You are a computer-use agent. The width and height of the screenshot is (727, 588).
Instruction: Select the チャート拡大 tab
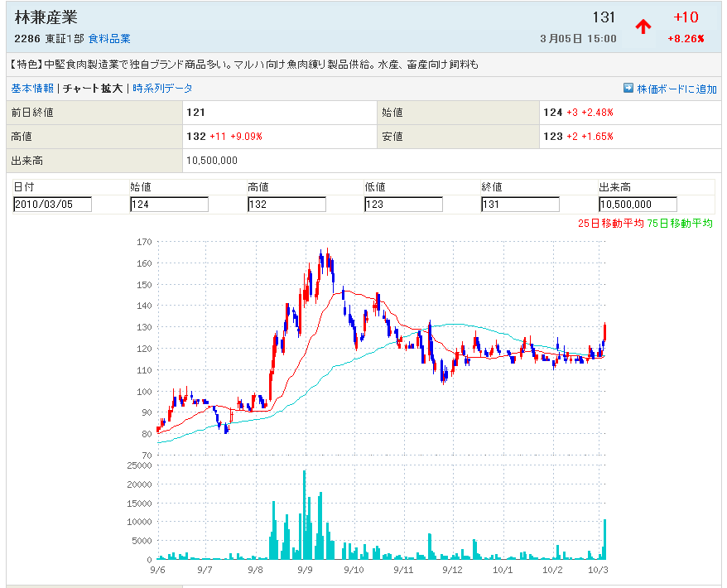93,89
